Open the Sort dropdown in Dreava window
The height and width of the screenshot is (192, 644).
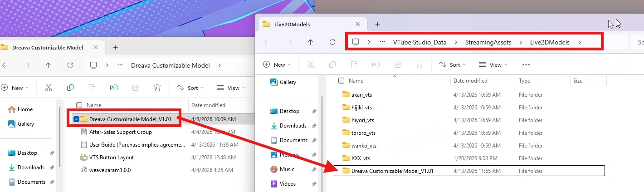(190, 88)
